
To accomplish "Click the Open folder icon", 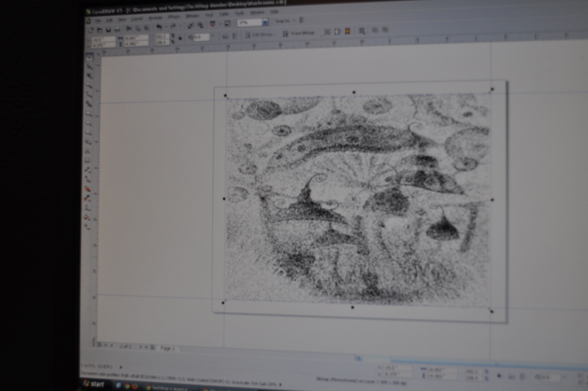I will coord(99,30).
